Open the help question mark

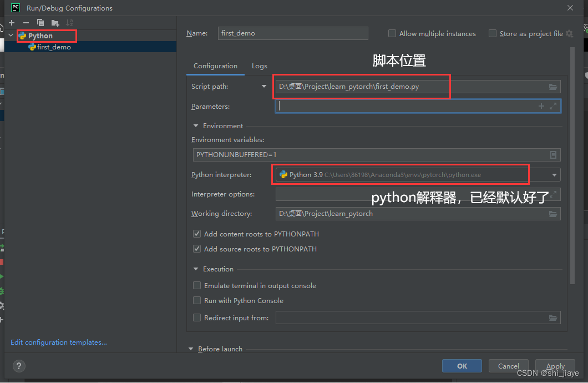[x=19, y=366]
